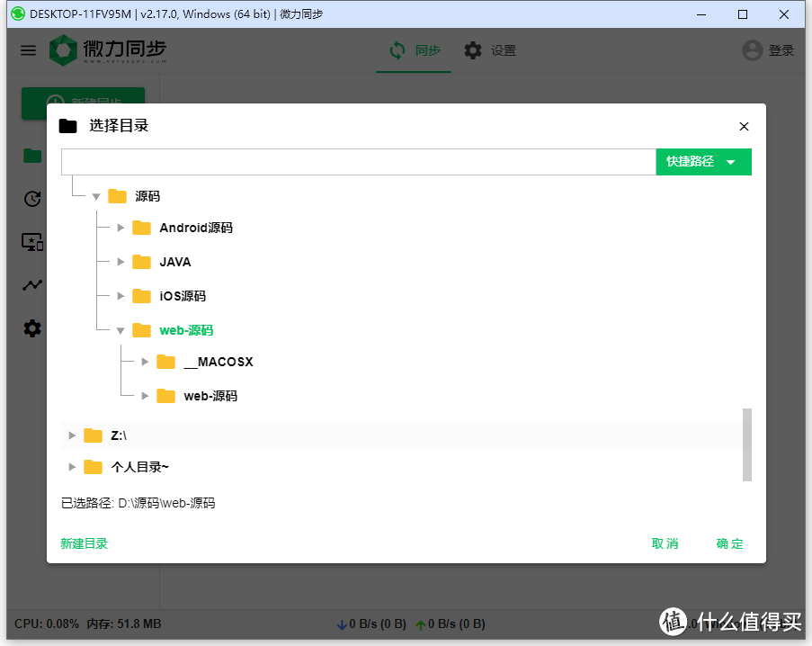Screen dimensions: 812x646
Task: Select the green folder icon in the sidebar
Action: (32, 156)
